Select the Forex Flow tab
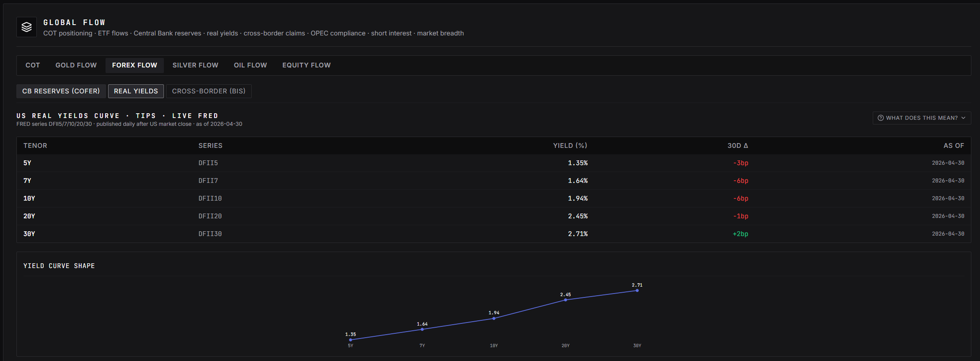Image resolution: width=980 pixels, height=361 pixels. [135, 65]
